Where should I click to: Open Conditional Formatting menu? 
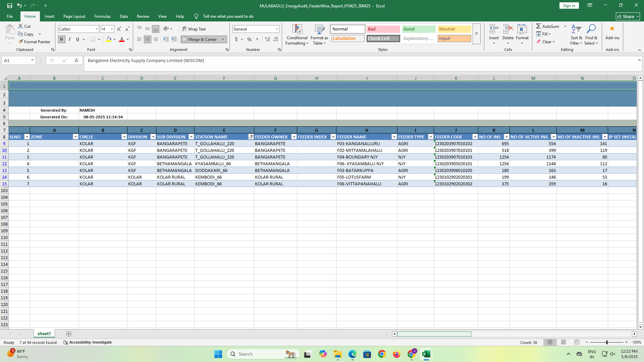(x=297, y=35)
